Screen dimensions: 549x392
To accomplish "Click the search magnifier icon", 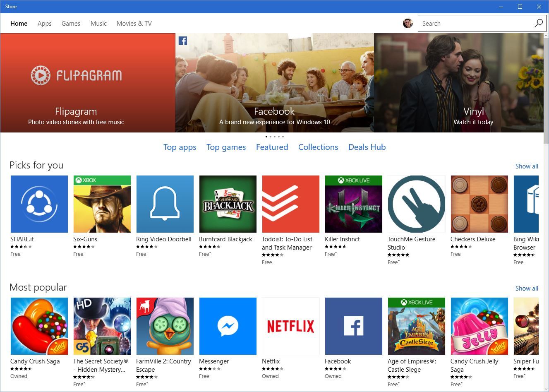I will [x=538, y=23].
